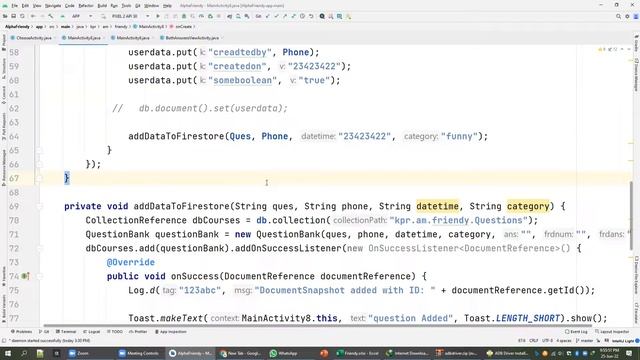640x360 pixels.
Task: Open the Pixel 2 API device dropdown
Action: coord(130,16)
